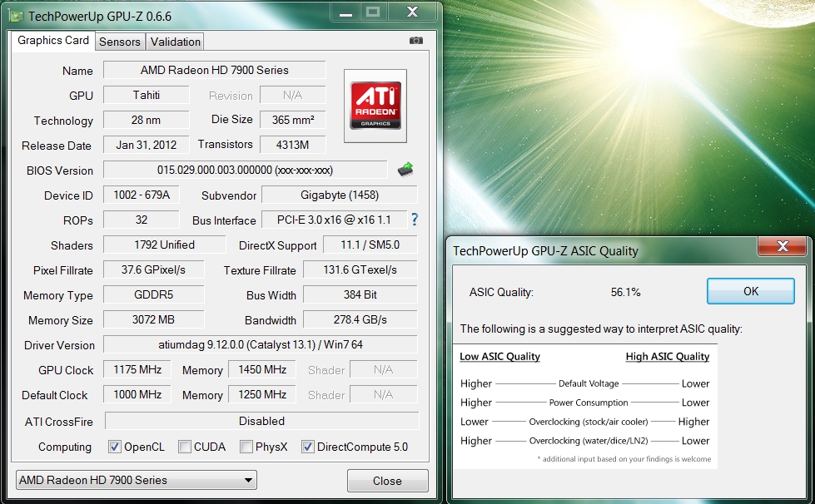Click the Close button in GPU-Z
This screenshot has width=815, height=504.
(x=387, y=481)
